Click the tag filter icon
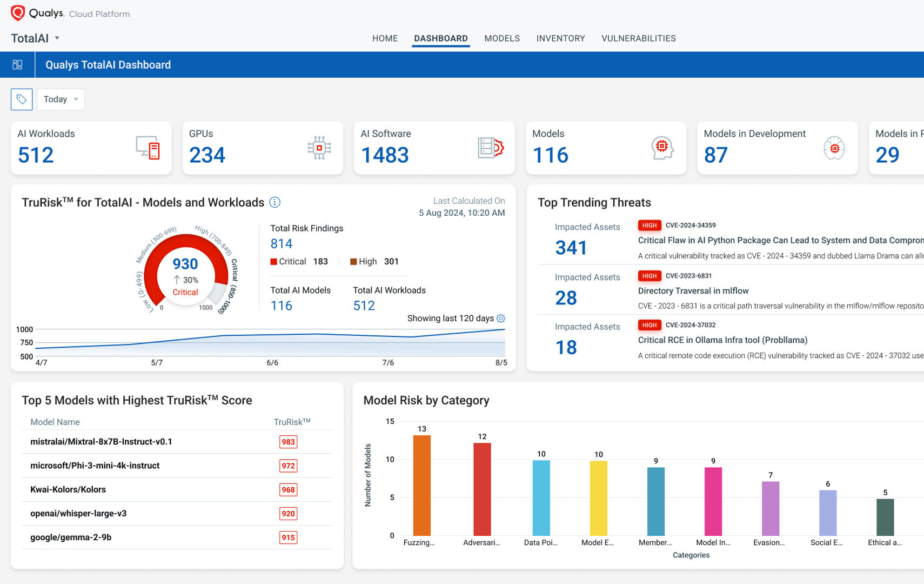The height and width of the screenshot is (584, 924). (22, 99)
